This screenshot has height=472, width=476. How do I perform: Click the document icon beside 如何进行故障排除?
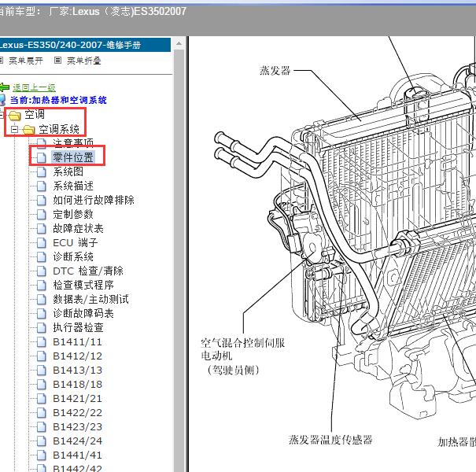click(41, 200)
